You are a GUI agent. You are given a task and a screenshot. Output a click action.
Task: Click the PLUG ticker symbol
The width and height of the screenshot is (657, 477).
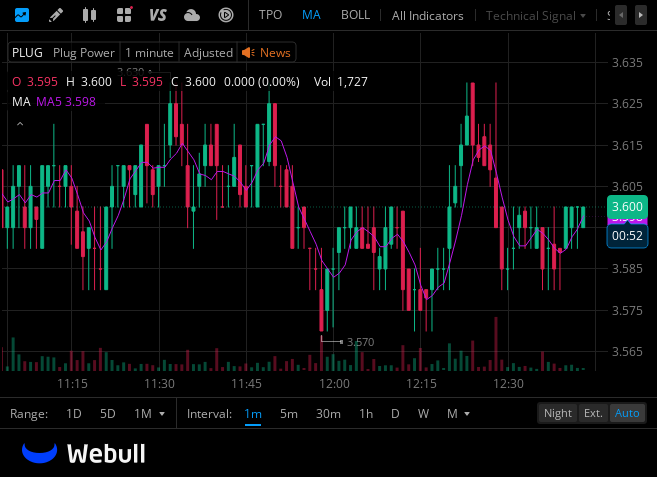[27, 53]
